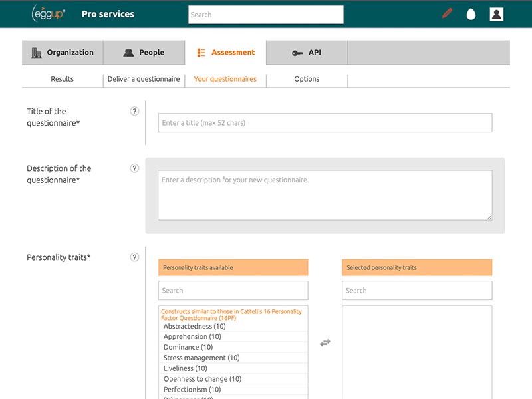
Task: Click the list icon in the Assessment tab
Action: [201, 53]
